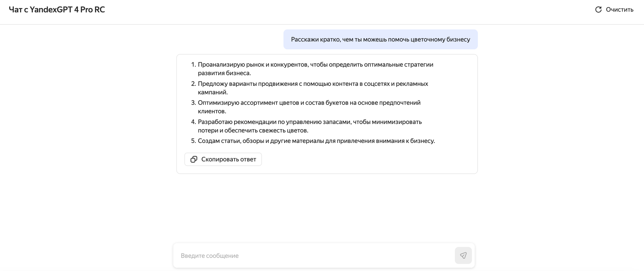
Task: Click answer line starting with Разработаю рекомендации
Action: [310, 126]
